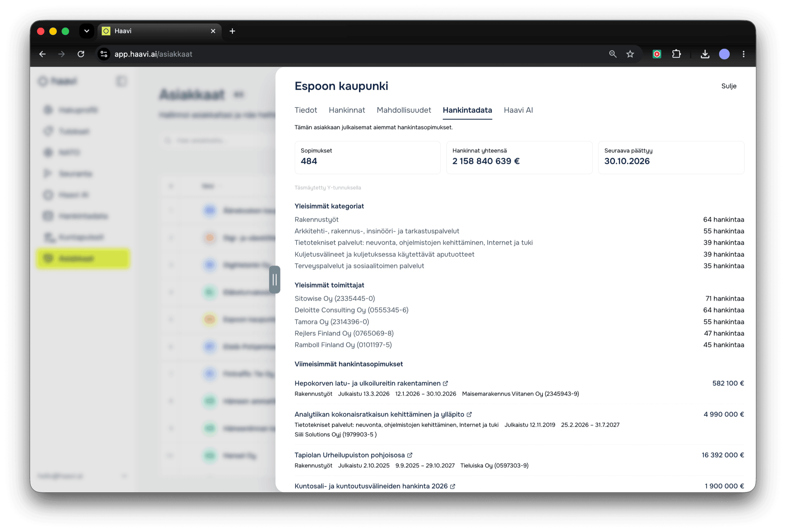Reload the Haavi page

pos(81,54)
